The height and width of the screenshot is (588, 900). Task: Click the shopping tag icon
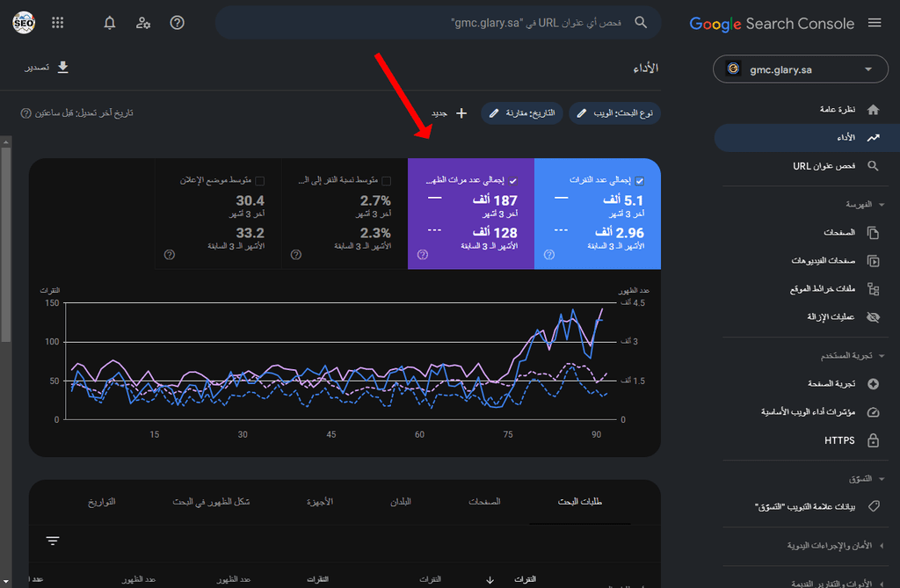[873, 506]
